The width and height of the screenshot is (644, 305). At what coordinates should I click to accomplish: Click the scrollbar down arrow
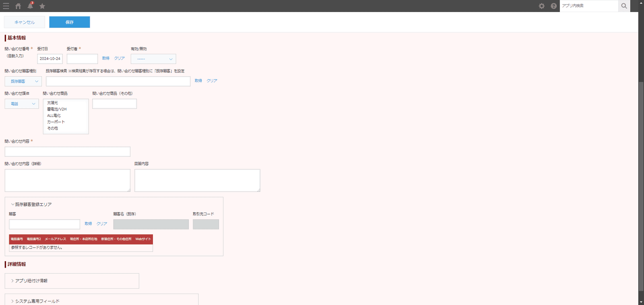641,302
